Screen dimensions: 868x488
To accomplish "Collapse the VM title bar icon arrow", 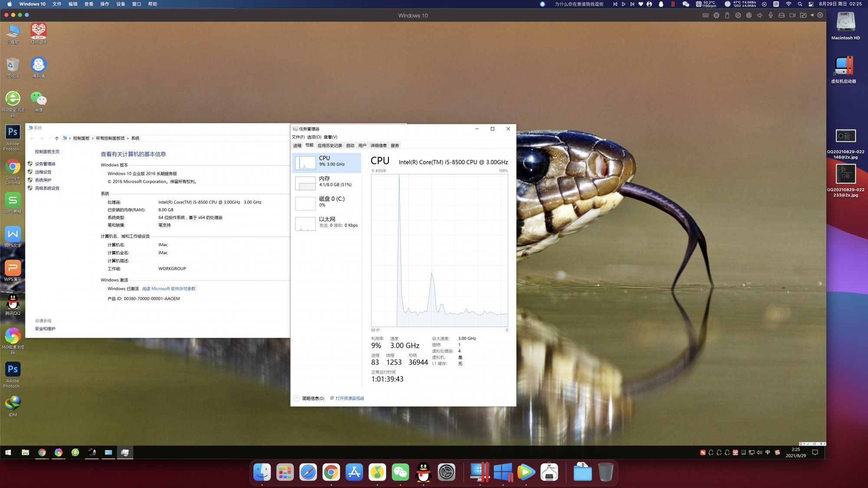I will (812, 15).
